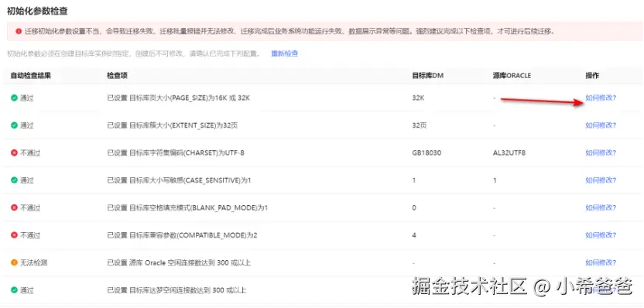
Task: Click the red fail icon in the BLANK_PAD_MODE row
Action: [x=14, y=208]
